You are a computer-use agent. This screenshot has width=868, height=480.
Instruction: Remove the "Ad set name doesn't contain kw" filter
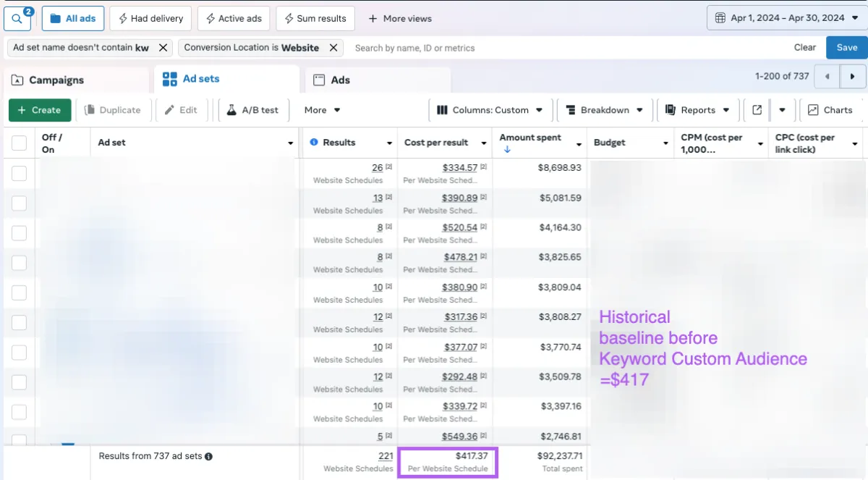point(163,48)
